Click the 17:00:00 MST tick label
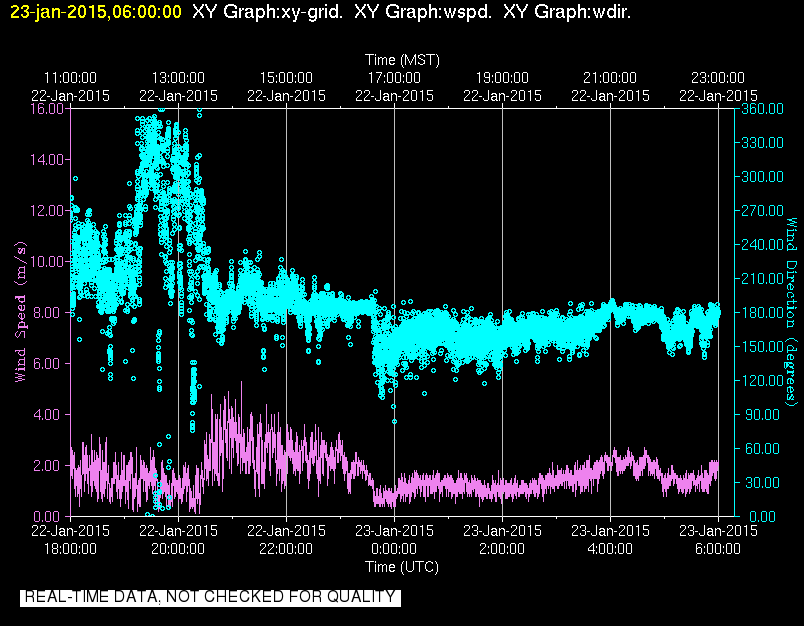Screen dimensions: 804x626 (x=394, y=78)
